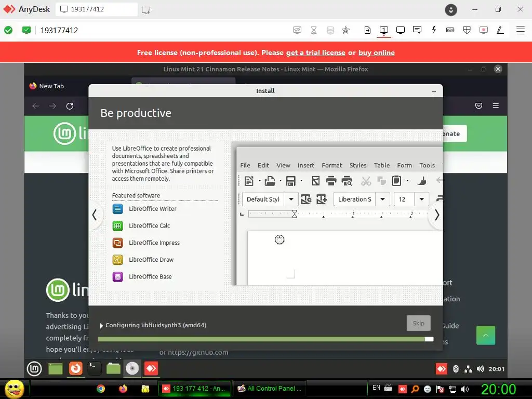
Task: Open the Default Style dropdown arrow
Action: [291, 199]
